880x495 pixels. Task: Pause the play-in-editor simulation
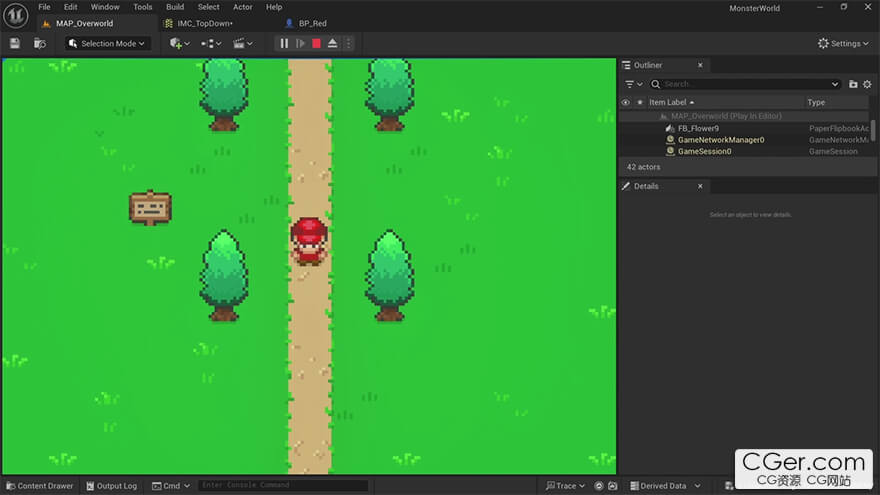point(284,43)
